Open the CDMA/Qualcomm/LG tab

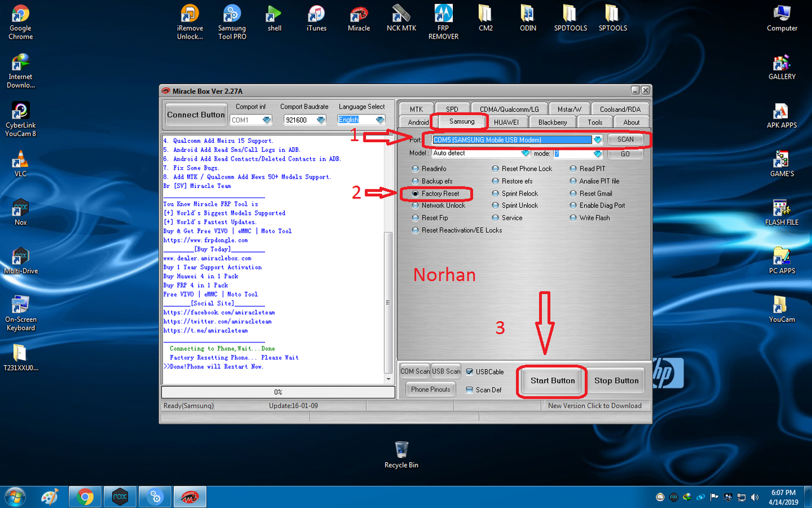(509, 109)
